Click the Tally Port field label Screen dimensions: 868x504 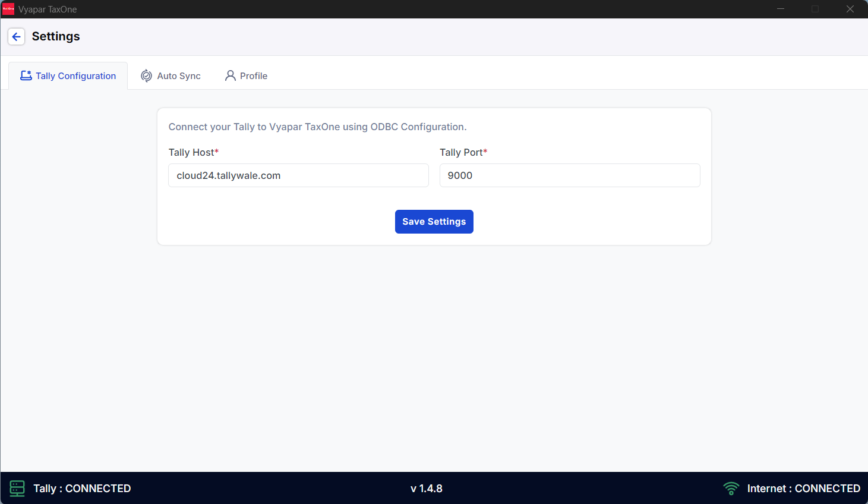point(463,152)
